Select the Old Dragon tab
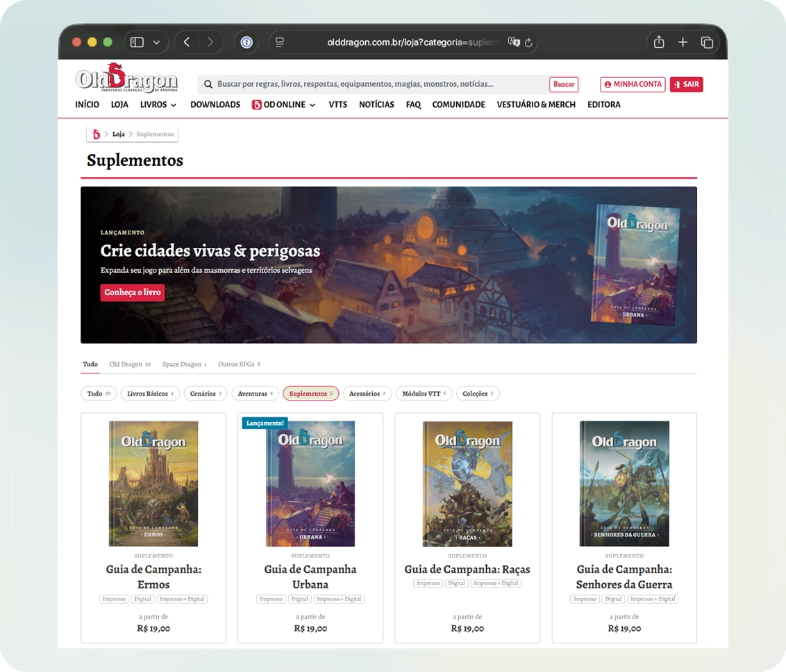 coord(130,364)
